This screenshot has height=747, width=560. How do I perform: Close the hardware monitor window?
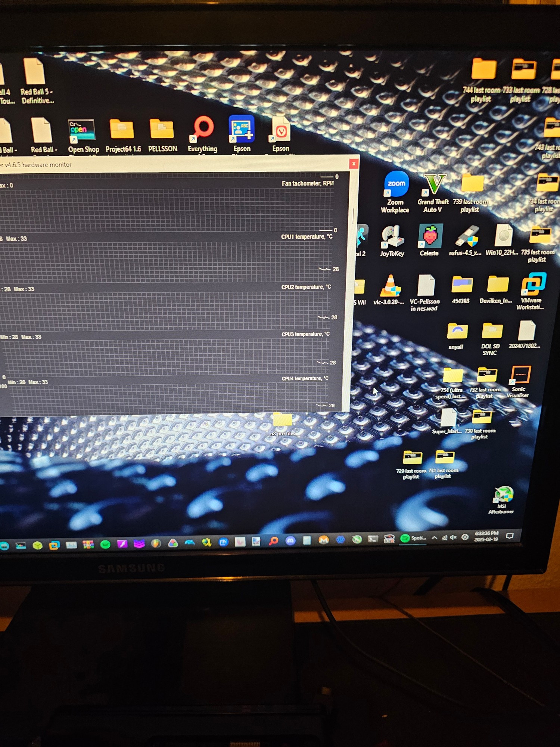pos(354,164)
